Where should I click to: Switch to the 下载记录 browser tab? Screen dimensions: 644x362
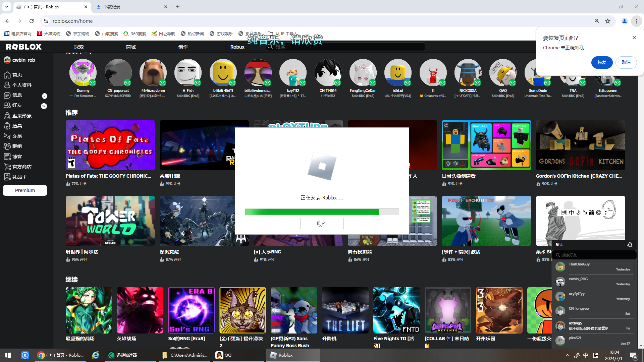132,7
